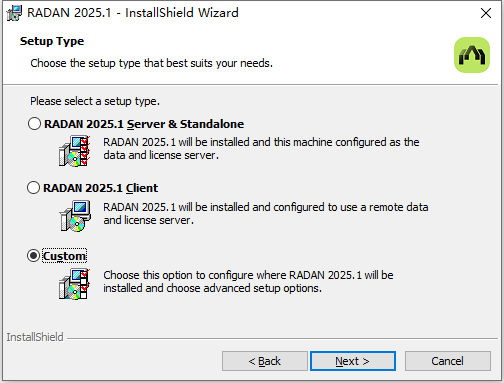The height and width of the screenshot is (383, 504).
Task: Click the dotted-outlined 'Custom' label
Action: coord(64,256)
